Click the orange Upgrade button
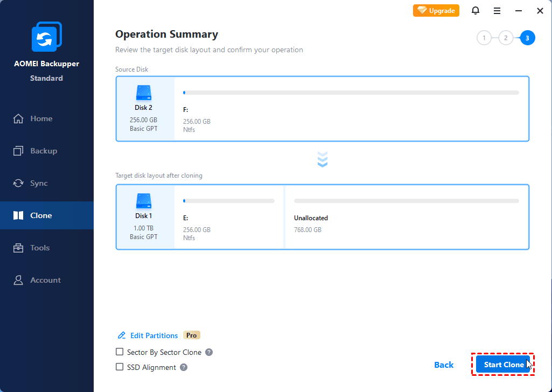The height and width of the screenshot is (392, 552). [x=436, y=11]
